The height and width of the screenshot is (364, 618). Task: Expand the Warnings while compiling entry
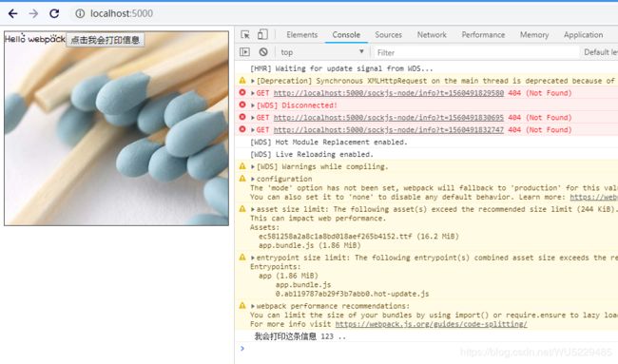point(253,166)
